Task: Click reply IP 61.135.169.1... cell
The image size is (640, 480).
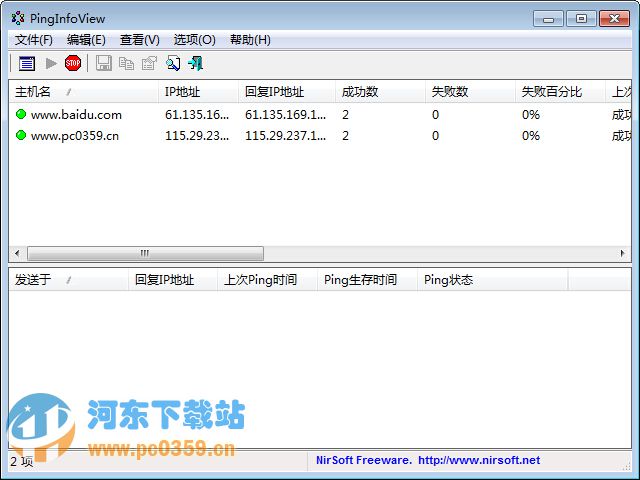Action: tap(285, 115)
